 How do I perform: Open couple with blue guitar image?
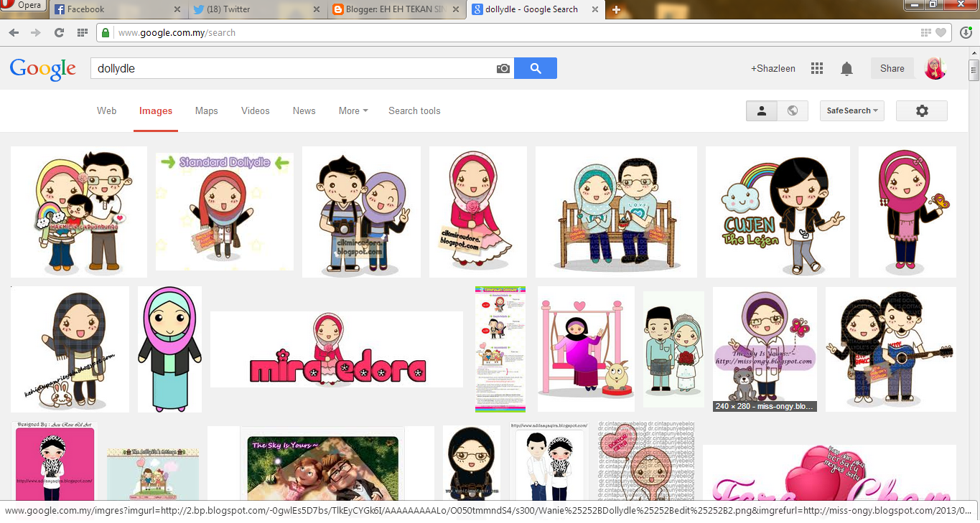891,349
